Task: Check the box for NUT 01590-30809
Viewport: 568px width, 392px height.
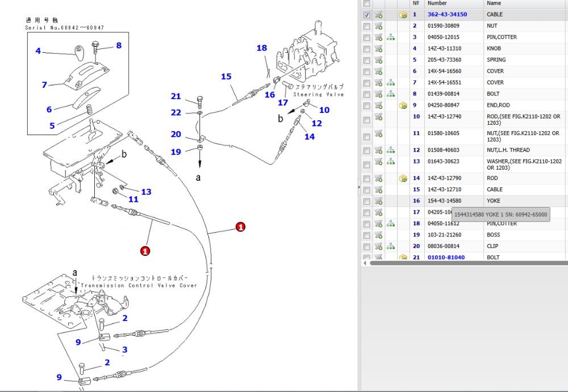Action: 366,27
